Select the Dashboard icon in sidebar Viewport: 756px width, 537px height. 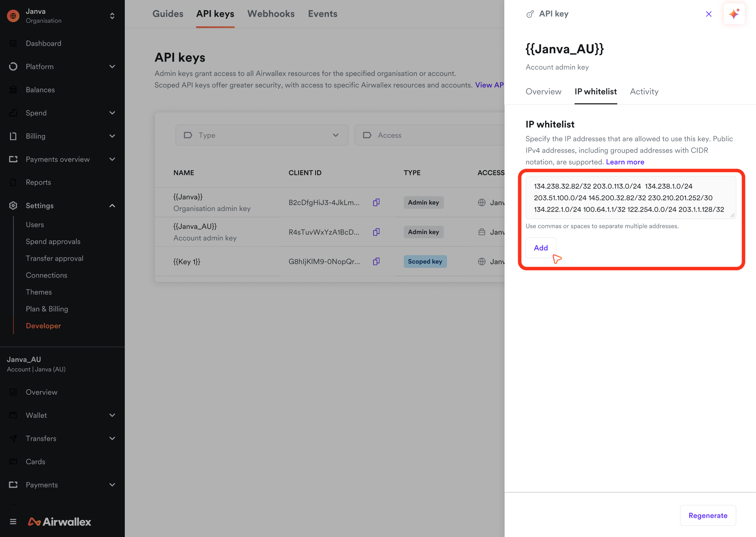13,43
